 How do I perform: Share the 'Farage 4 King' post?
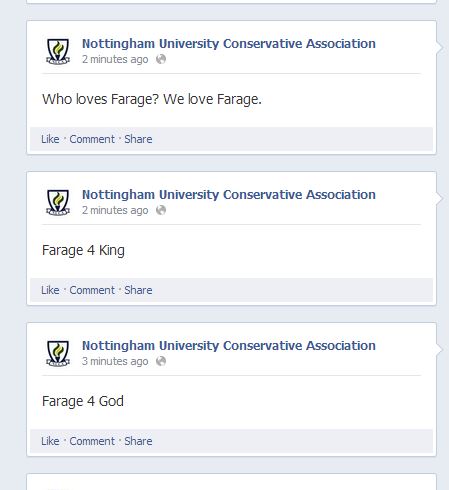138,290
